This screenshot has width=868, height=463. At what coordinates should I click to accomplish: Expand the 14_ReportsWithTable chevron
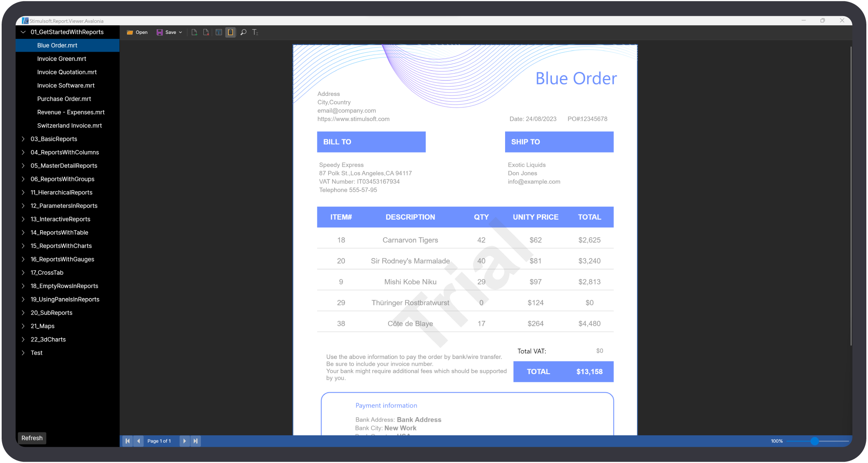[x=23, y=232]
